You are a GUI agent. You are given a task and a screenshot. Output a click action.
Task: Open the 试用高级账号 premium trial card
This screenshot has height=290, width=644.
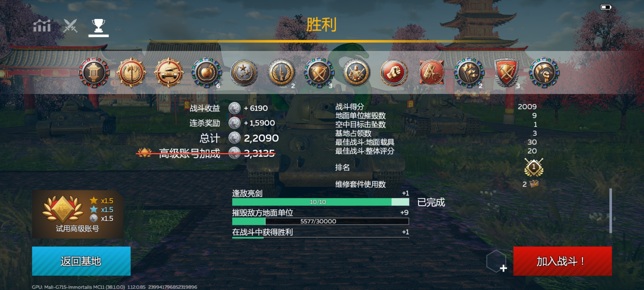coord(78,214)
